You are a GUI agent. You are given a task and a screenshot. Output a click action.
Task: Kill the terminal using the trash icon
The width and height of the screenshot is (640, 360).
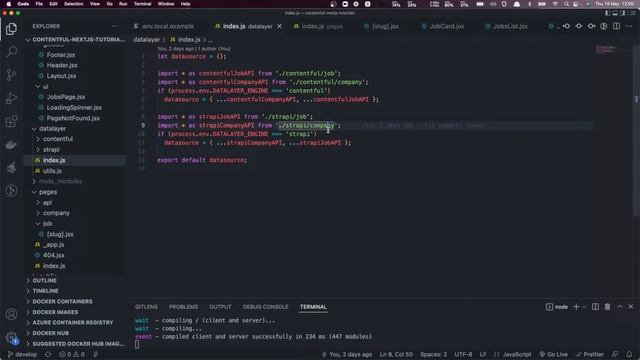(607, 307)
